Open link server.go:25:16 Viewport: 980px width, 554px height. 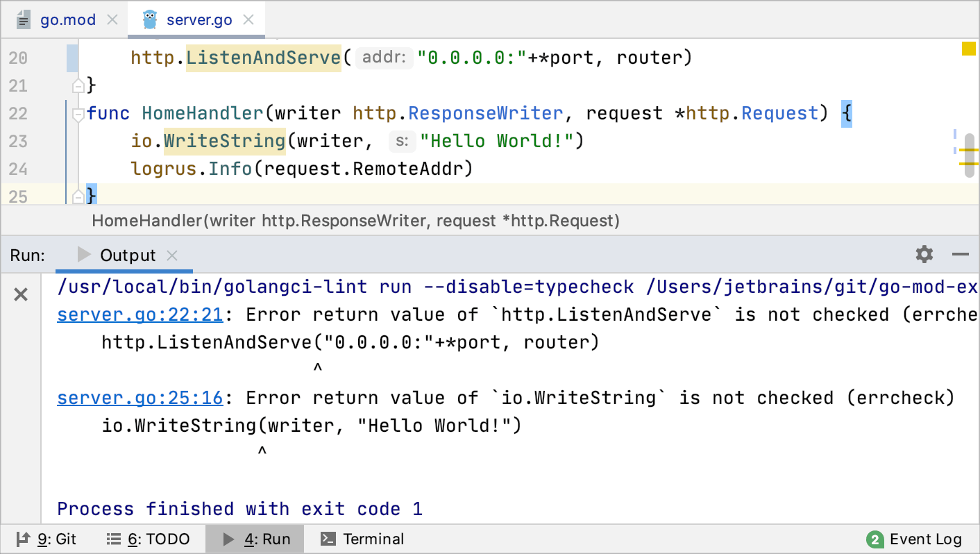coord(140,398)
